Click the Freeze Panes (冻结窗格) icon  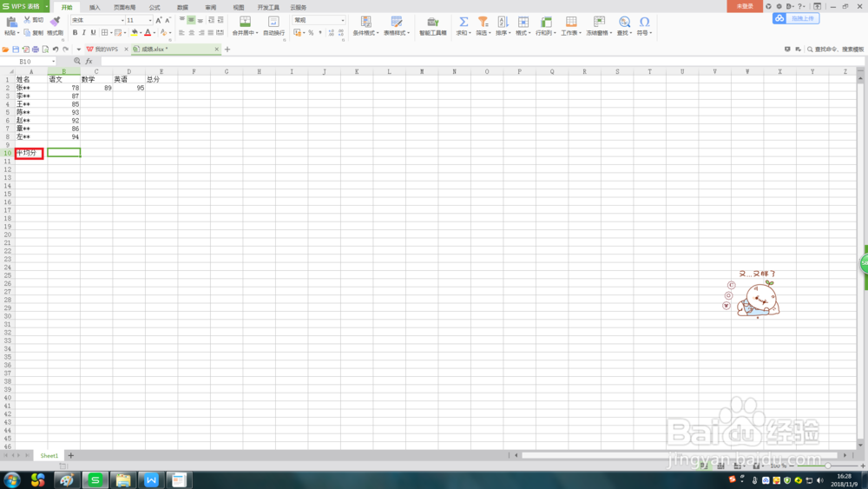[x=599, y=22]
